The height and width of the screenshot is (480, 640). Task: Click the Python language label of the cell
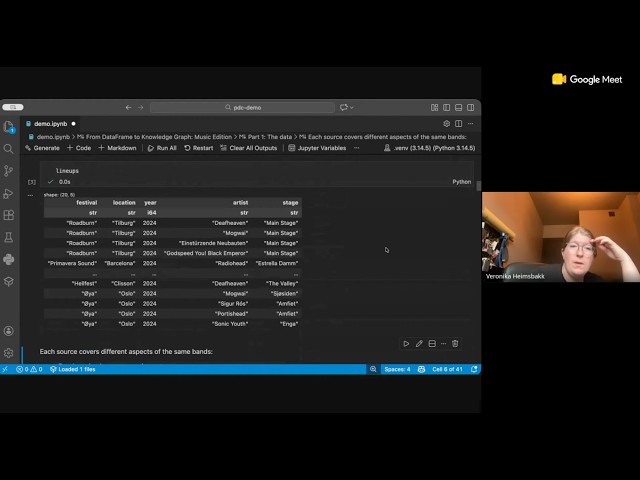tap(462, 182)
